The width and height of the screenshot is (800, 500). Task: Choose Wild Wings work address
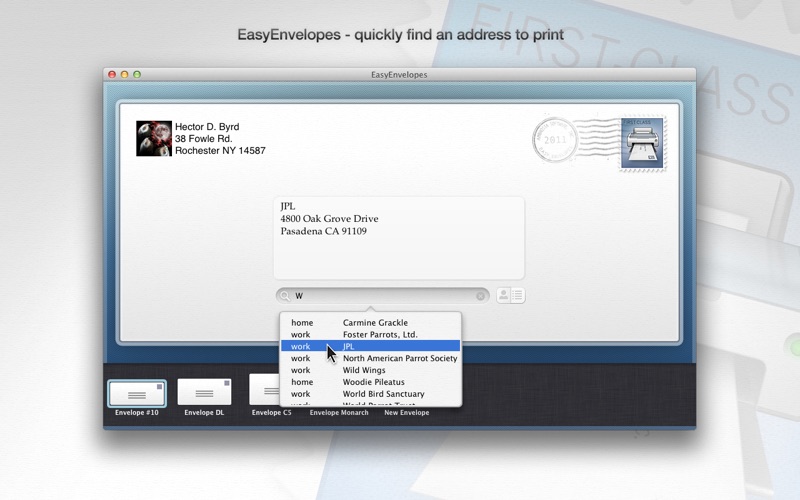[370, 370]
